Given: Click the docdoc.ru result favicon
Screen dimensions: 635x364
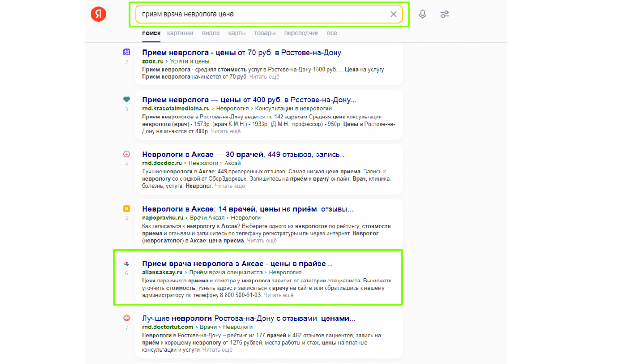Looking at the screenshot, I should [x=127, y=154].
